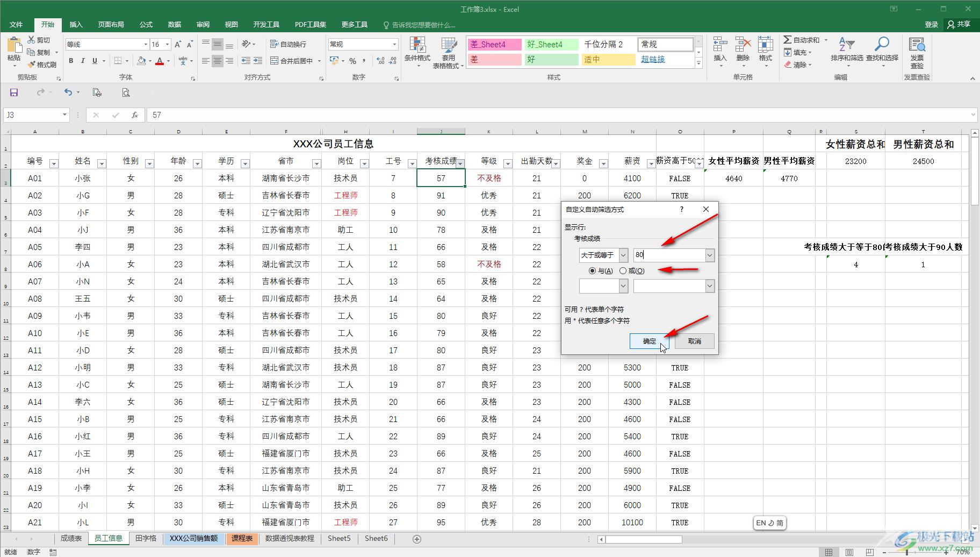Switch to the 插入 ribbon tab

[x=76, y=25]
